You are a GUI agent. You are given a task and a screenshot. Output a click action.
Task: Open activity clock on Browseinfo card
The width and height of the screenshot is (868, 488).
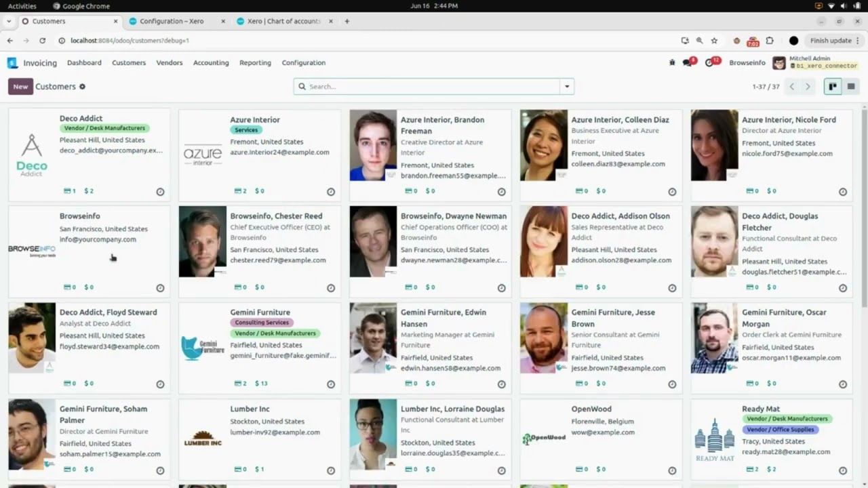click(160, 288)
